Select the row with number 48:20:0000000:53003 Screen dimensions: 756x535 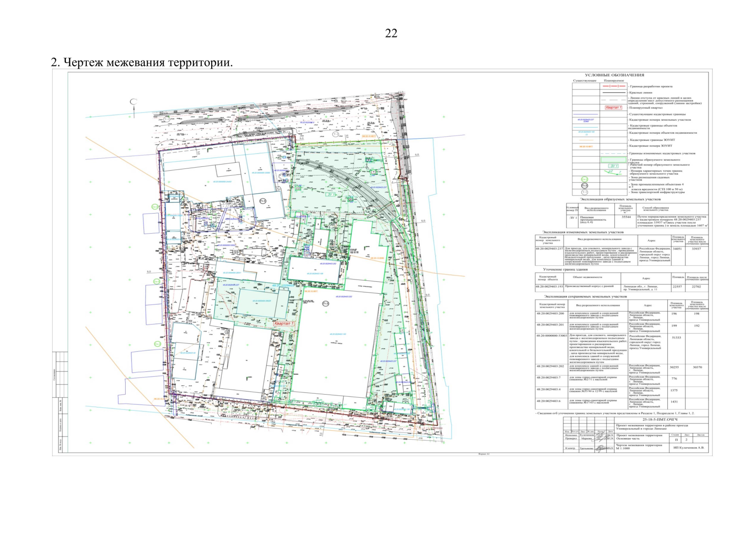552,336
